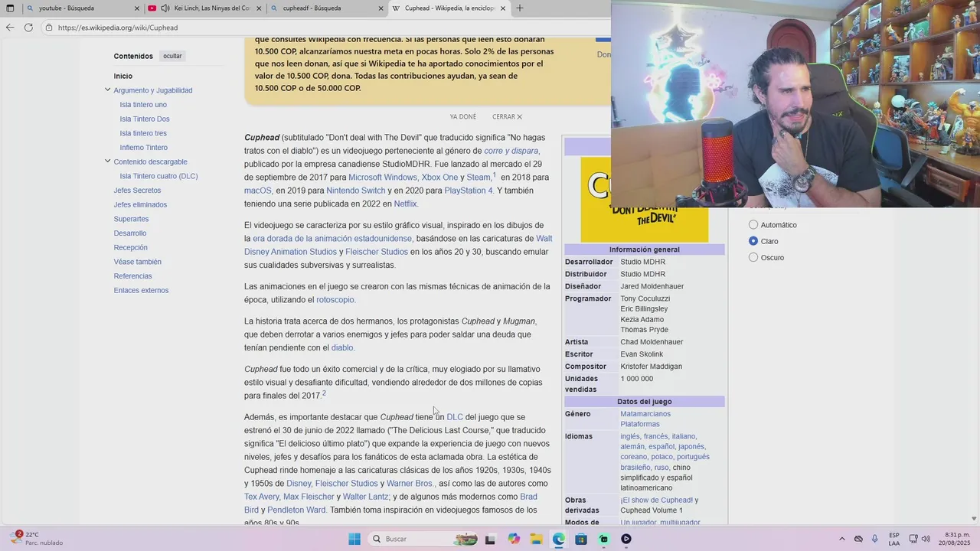Close the youtube - Búsqueda tab
Image resolution: width=980 pixels, height=551 pixels.
137,8
